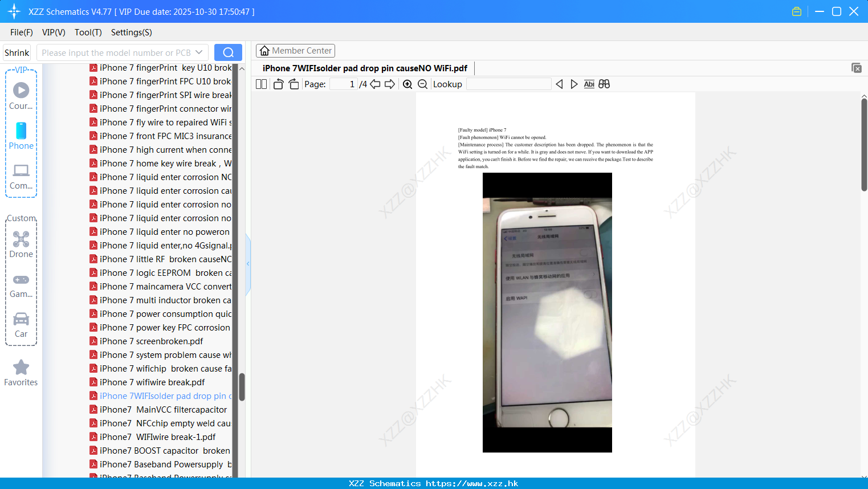This screenshot has width=868, height=489.
Task: Open the Game console category
Action: coord(21,285)
